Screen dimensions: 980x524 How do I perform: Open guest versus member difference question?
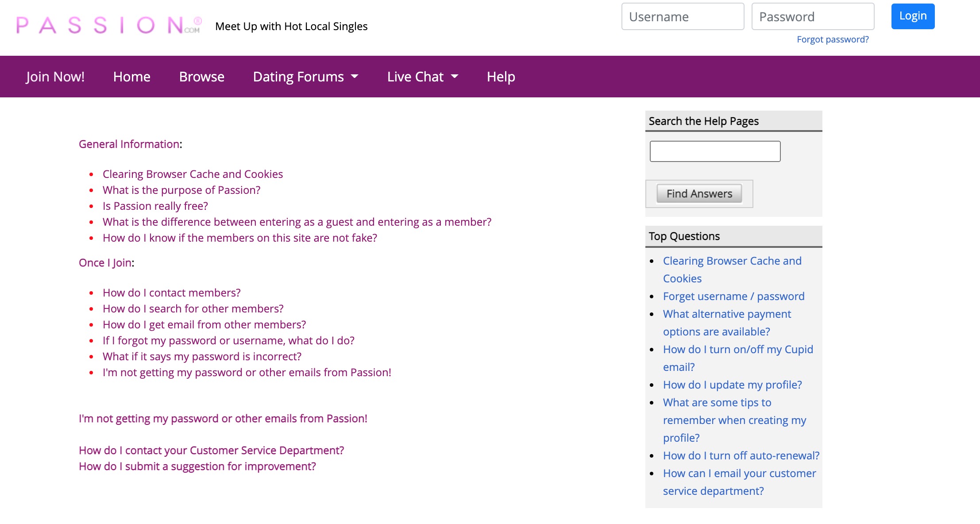[297, 222]
